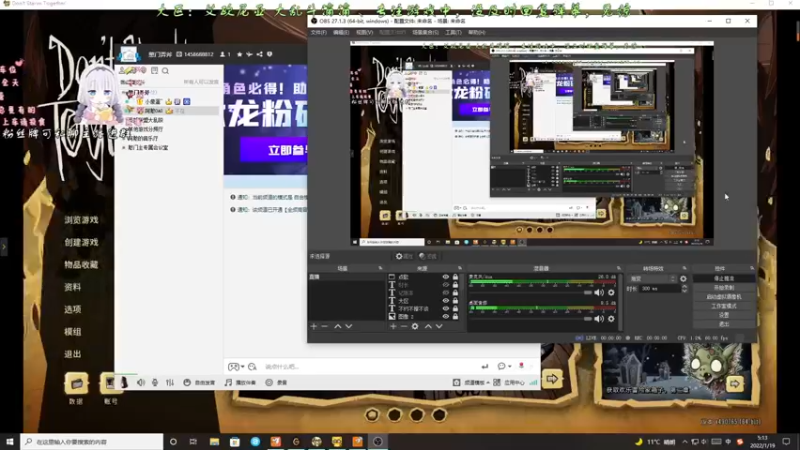Screen dimensions: 800x450
Task: Adjust the 桌面音频 volume slider
Action: point(530,319)
